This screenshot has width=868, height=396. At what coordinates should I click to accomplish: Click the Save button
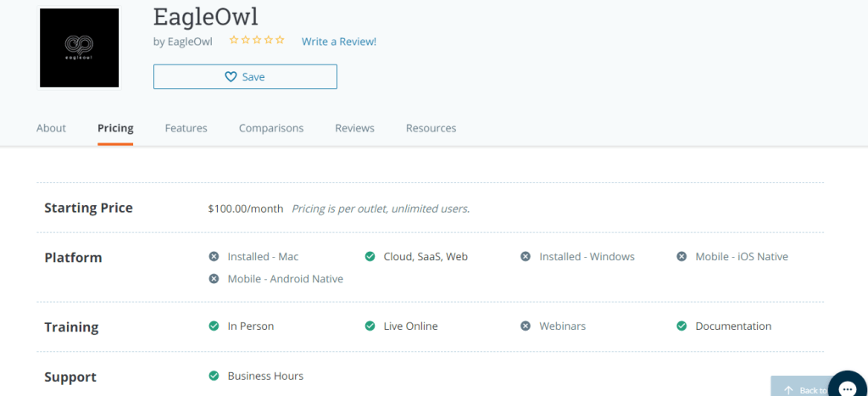245,76
